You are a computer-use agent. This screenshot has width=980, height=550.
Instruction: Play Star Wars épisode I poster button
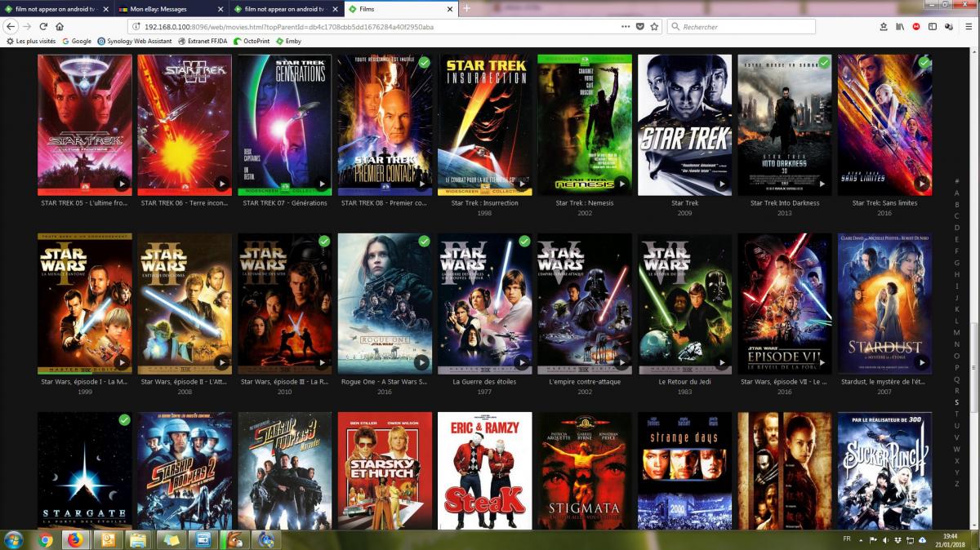122,362
